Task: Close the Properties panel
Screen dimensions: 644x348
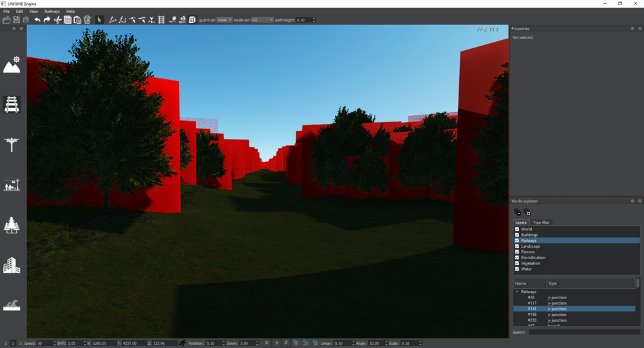Action: pos(639,29)
